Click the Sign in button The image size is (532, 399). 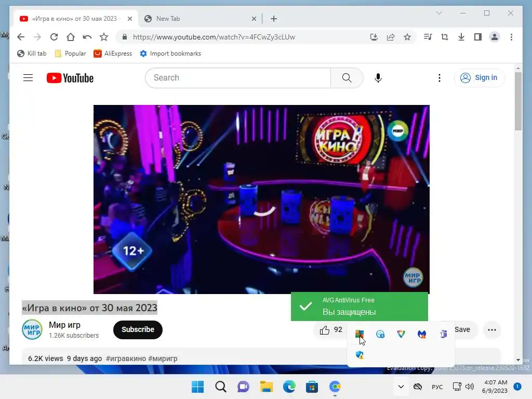(x=480, y=78)
